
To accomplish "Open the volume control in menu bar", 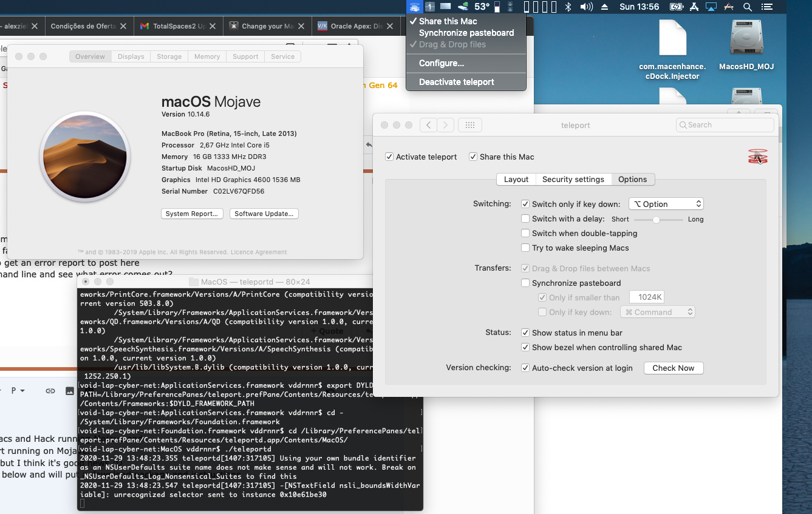I will click(586, 7).
